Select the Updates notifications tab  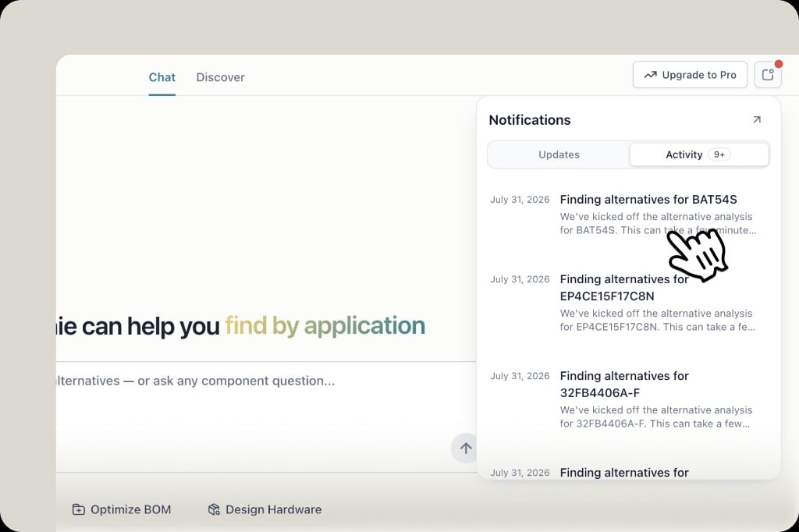click(559, 154)
